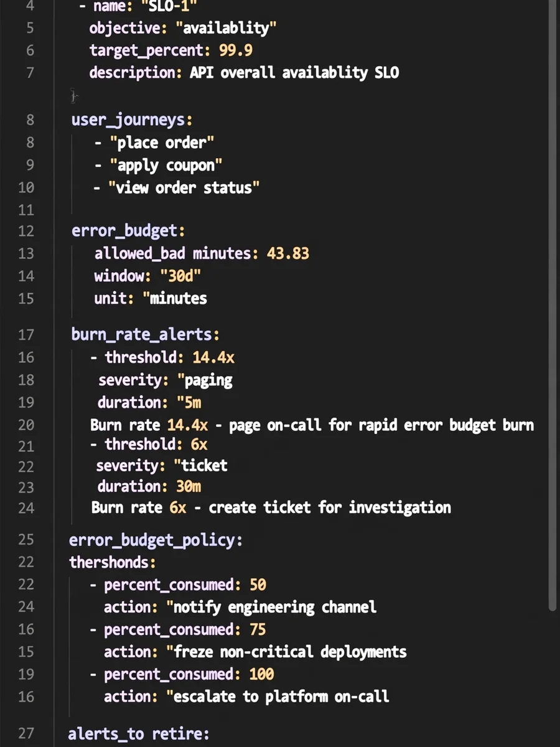Click the 'user_journeys:' key
The height and width of the screenshot is (747, 560).
(x=132, y=120)
